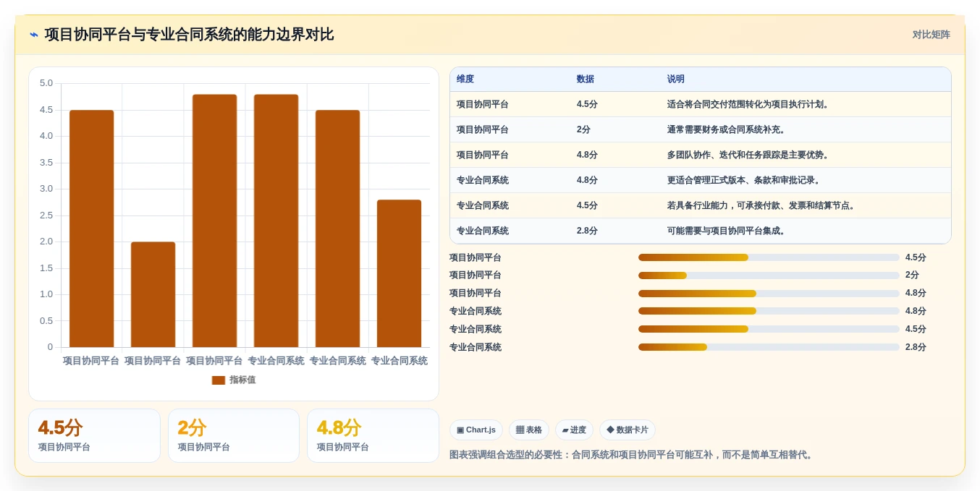Click the 4.5分 data card

94,435
